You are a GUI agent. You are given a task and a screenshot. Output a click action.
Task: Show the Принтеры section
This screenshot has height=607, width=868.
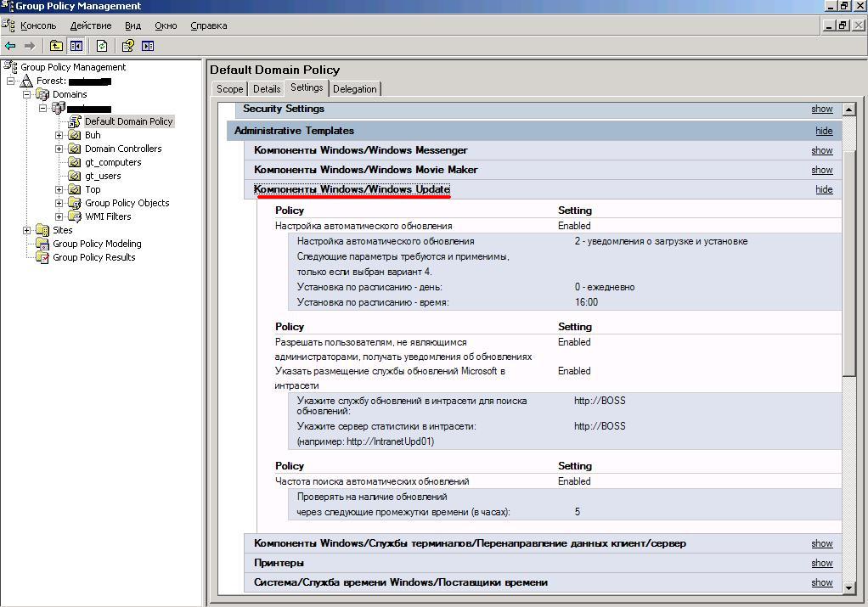coord(821,563)
